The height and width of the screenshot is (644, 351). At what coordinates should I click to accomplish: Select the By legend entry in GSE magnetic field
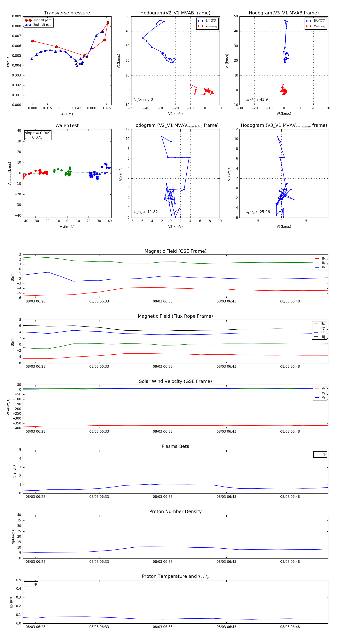coord(320,263)
